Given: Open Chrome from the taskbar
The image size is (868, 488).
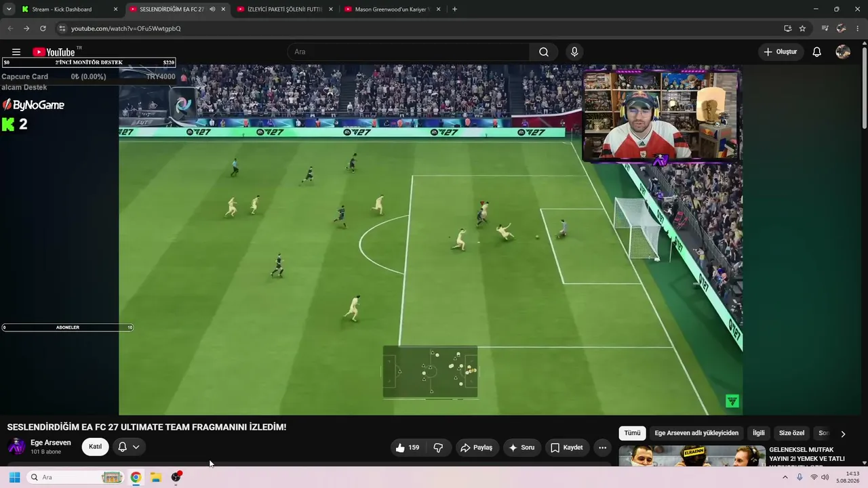Looking at the screenshot, I should click(x=136, y=477).
